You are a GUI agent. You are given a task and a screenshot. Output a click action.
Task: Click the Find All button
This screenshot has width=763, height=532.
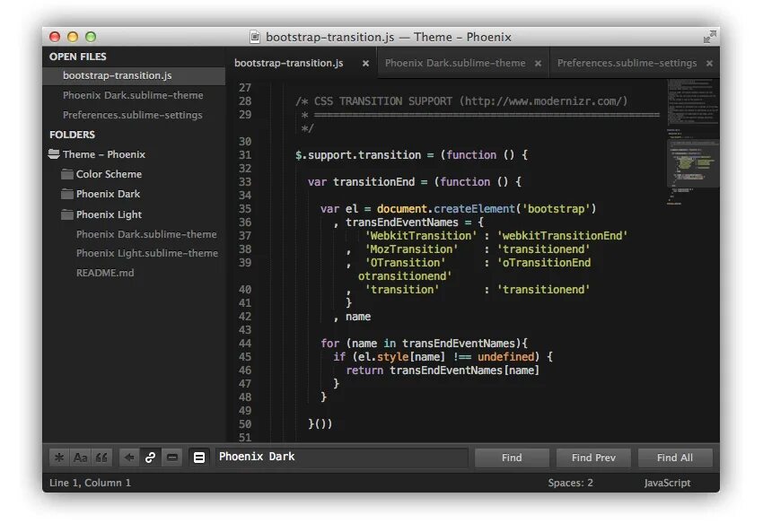click(675, 458)
